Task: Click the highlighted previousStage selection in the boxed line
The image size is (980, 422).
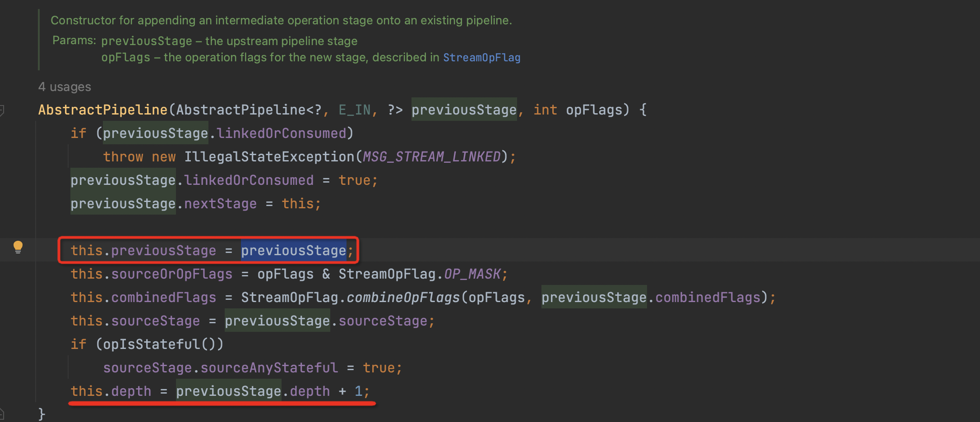Action: (293, 251)
